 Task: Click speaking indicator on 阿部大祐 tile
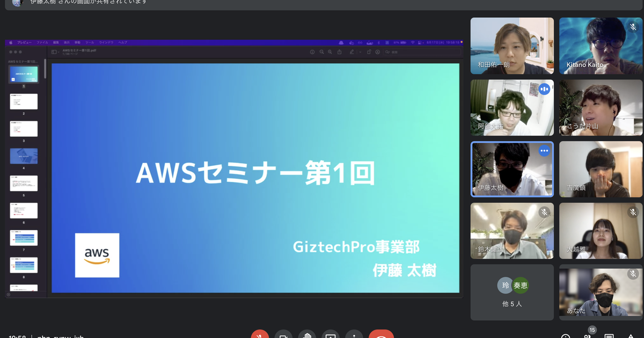click(544, 89)
